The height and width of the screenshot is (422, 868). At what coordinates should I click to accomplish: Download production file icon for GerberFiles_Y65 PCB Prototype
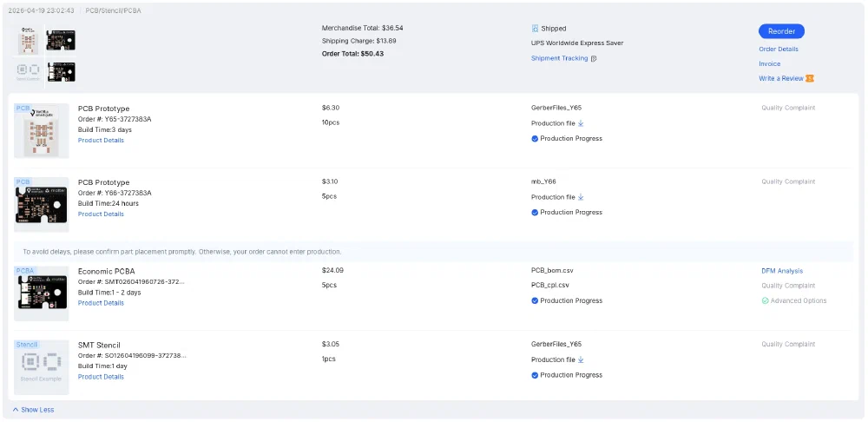click(x=581, y=123)
